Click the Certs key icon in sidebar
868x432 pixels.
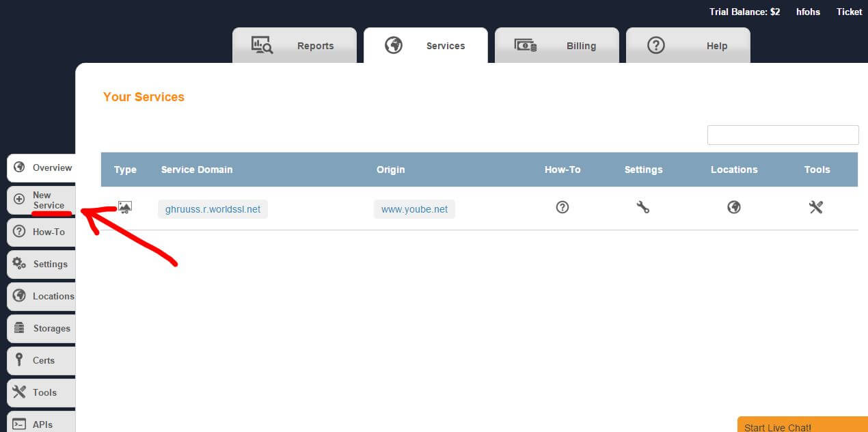point(20,360)
